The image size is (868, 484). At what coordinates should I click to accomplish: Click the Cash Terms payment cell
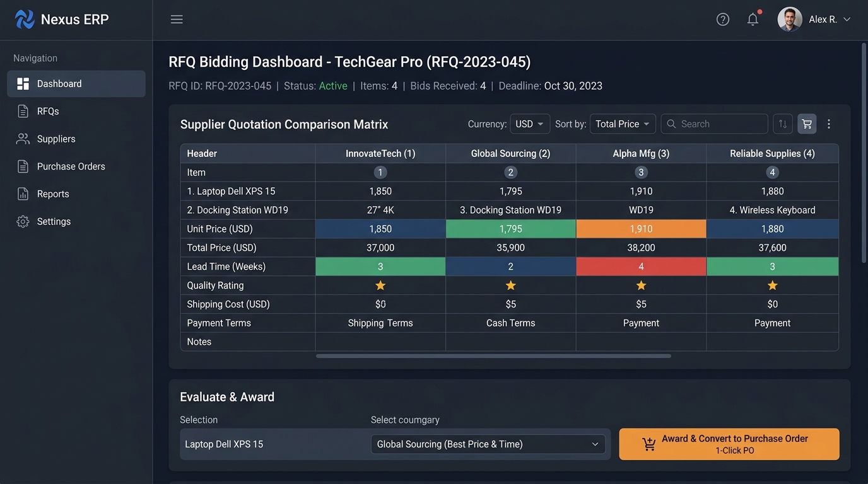(x=511, y=323)
